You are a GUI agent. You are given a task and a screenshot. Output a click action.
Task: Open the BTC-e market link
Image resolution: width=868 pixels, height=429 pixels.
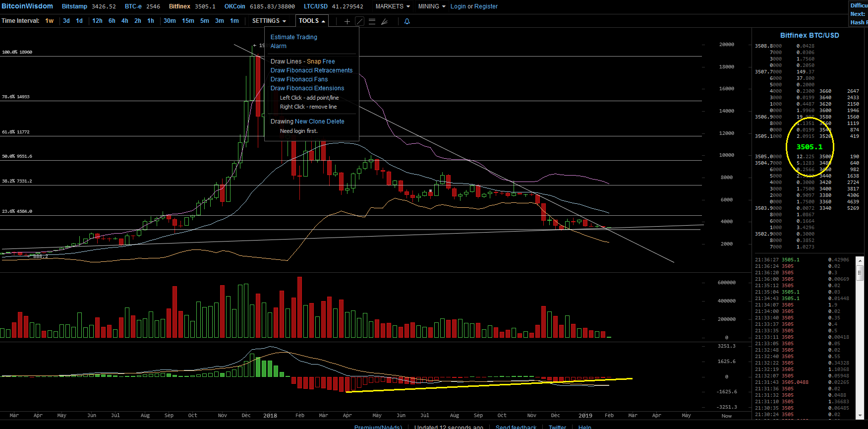point(133,6)
